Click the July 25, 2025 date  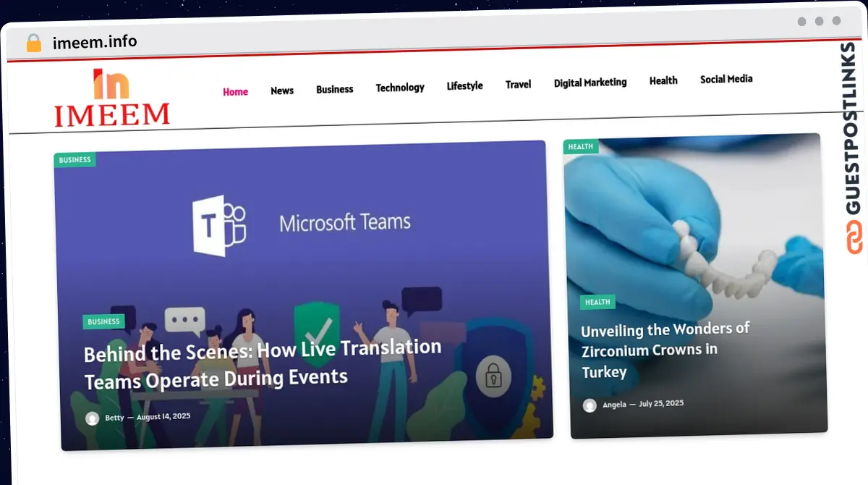click(661, 403)
